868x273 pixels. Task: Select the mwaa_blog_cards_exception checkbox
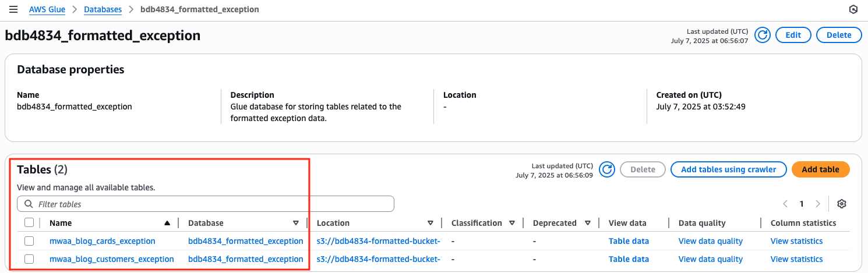(x=29, y=241)
